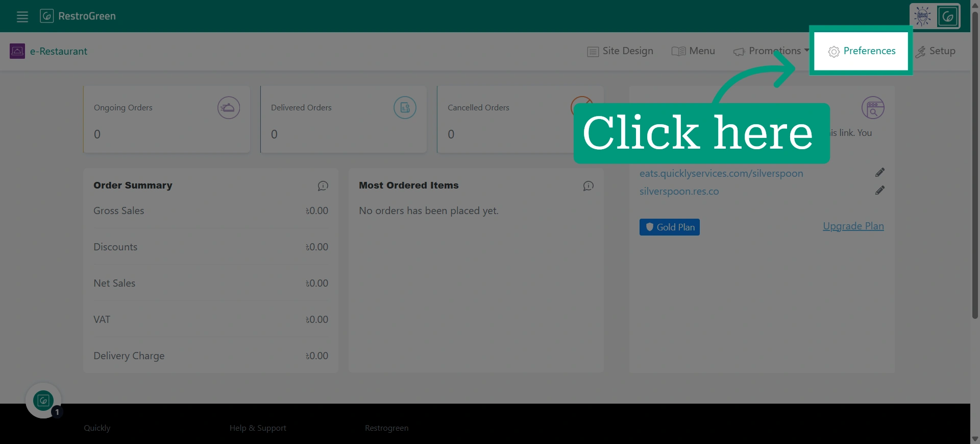
Task: Open the Preferences tab
Action: click(x=862, y=51)
